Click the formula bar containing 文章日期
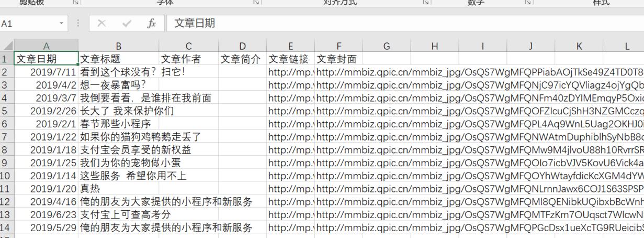 [405, 24]
